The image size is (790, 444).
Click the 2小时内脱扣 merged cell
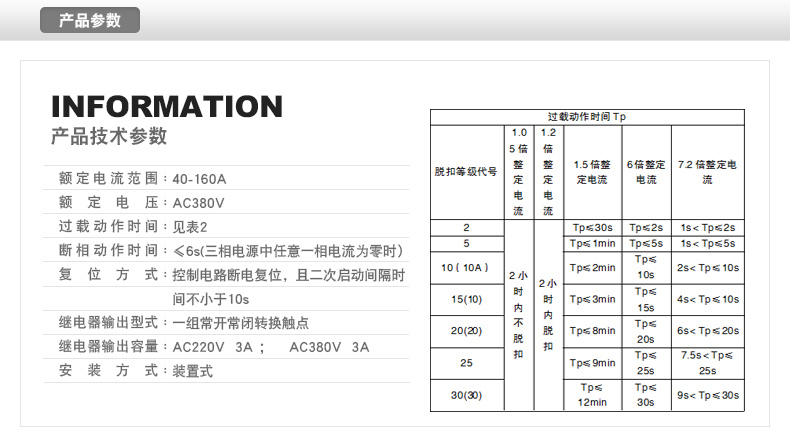[x=548, y=315]
